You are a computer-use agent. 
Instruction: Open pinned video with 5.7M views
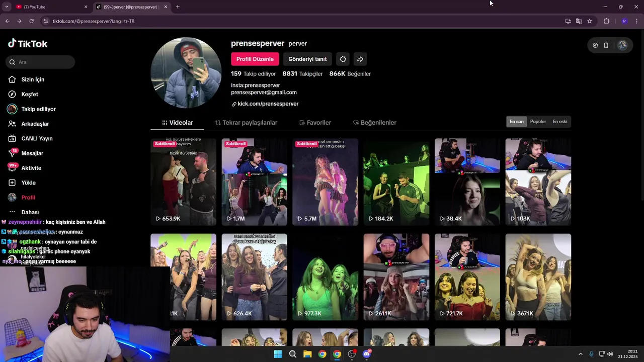coord(325,182)
